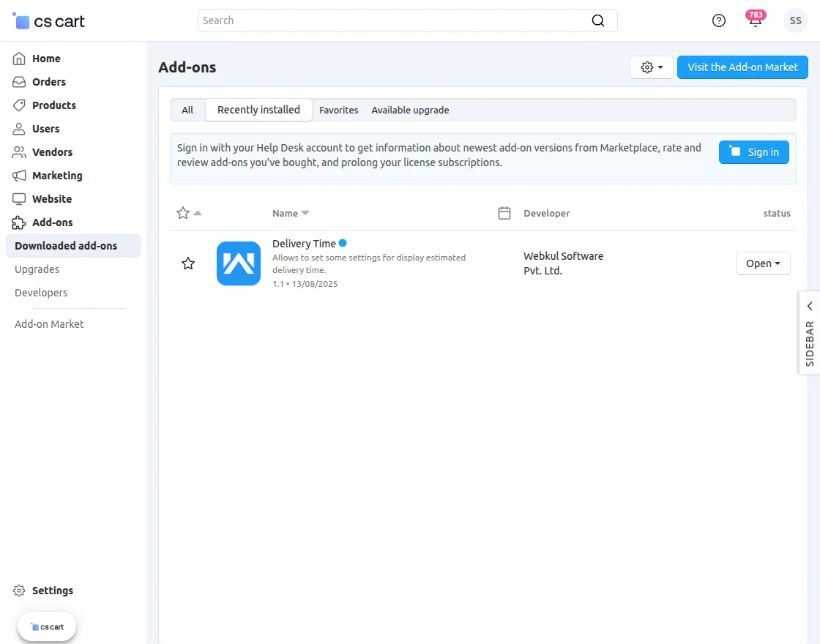Click the Add-ons page heading
820x644 pixels.
[187, 67]
